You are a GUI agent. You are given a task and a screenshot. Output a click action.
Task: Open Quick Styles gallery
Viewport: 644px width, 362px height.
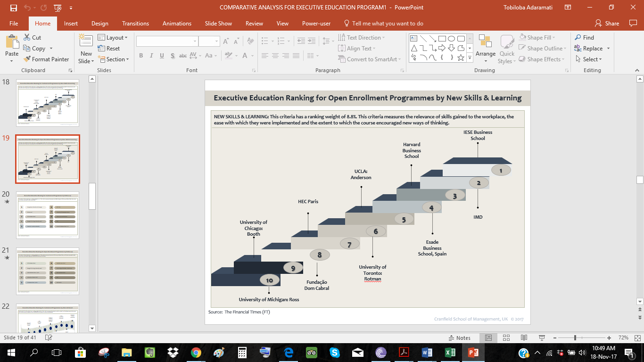[507, 49]
